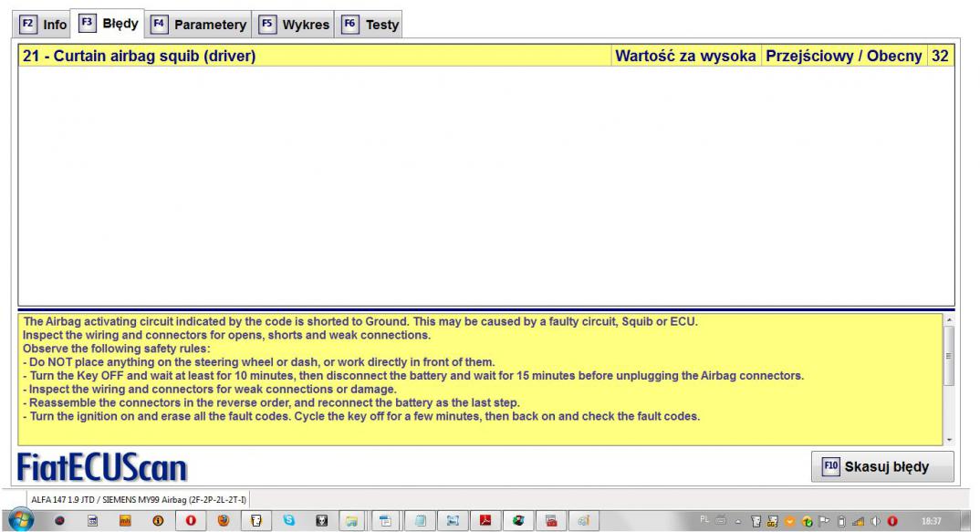Switch to the F4 Parametery tab
The width and height of the screenshot is (980, 532).
(x=199, y=25)
